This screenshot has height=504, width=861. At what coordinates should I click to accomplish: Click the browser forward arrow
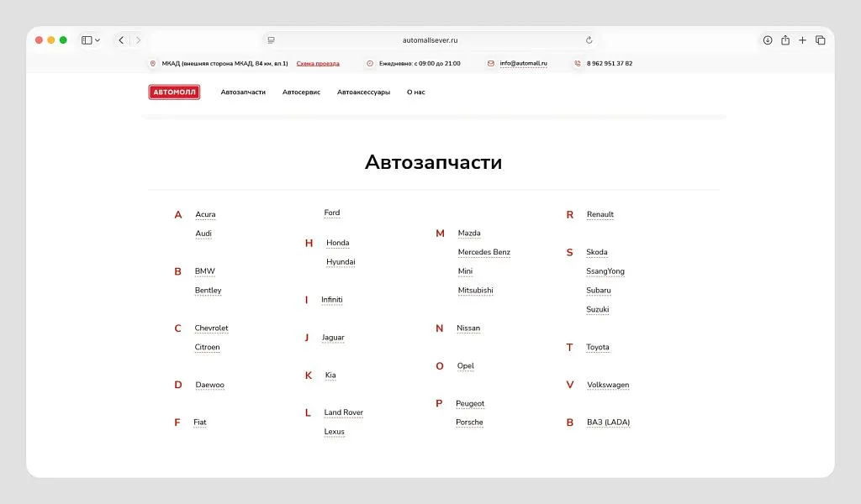(x=138, y=40)
